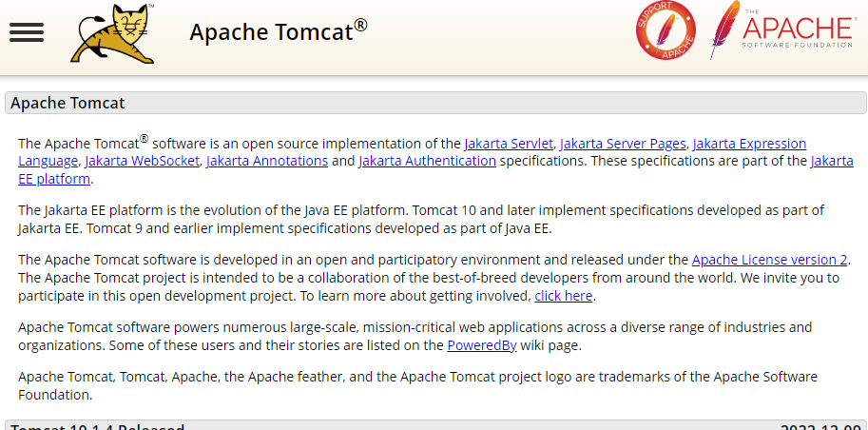Click the Tomcat 10.1.4 Released heading
The height and width of the screenshot is (430, 868).
coord(97,426)
